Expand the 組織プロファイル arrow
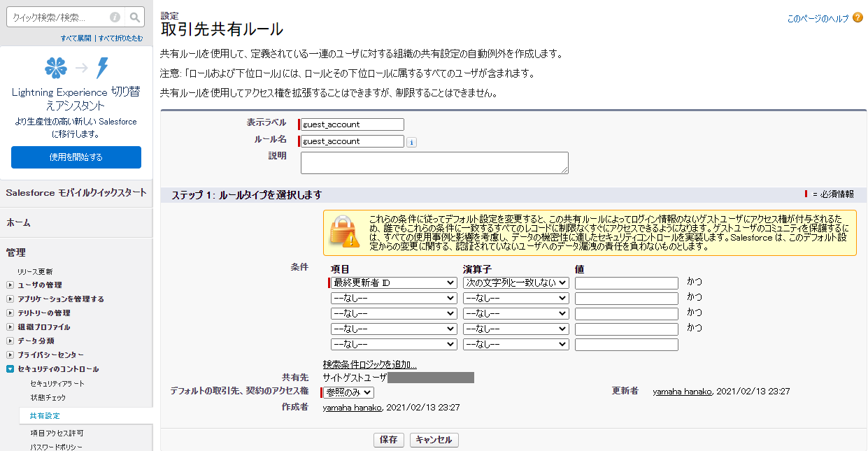This screenshot has width=868, height=451. coord(10,327)
